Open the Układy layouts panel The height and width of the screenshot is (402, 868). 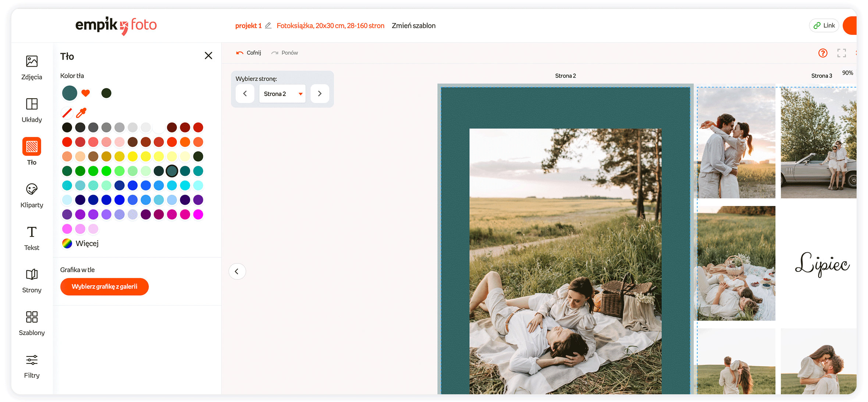32,110
